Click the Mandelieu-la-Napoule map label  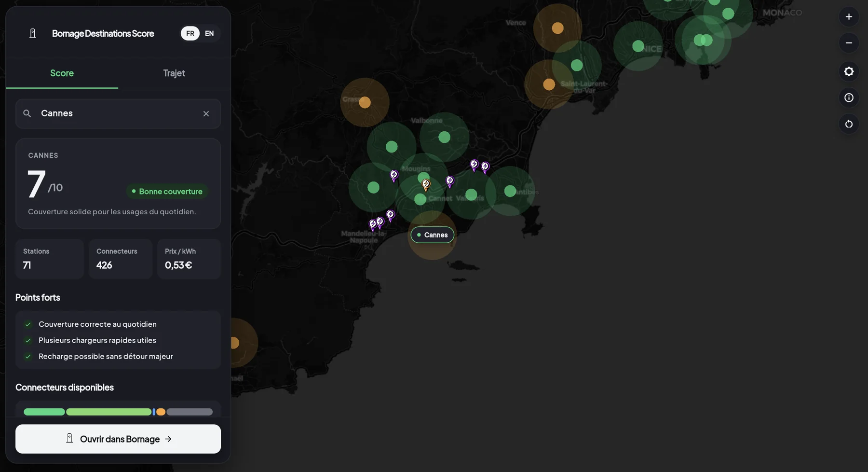click(364, 237)
